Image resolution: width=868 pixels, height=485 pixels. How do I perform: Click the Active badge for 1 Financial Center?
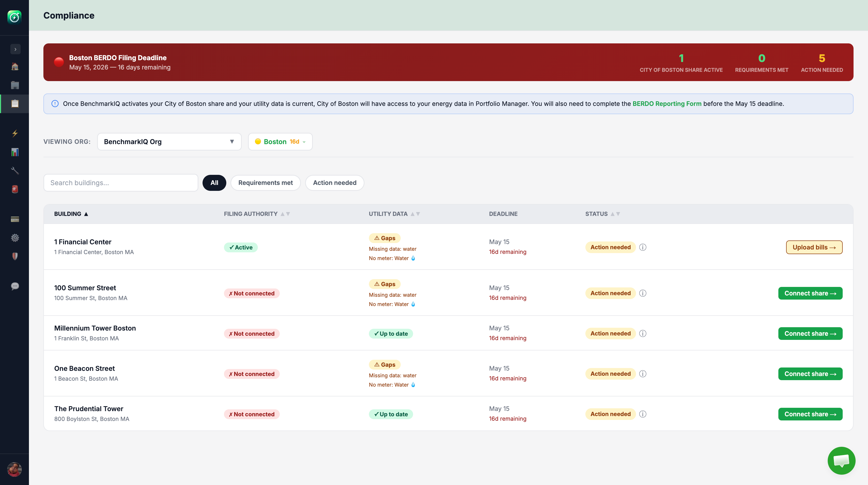241,247
